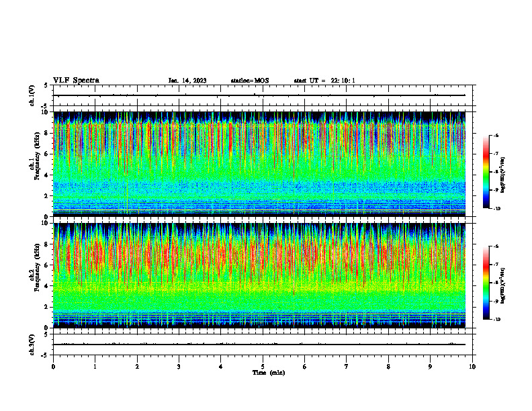Image resolution: width=532 pixels, height=411 pixels.
Task: Click time axis tick label '7'
Action: pos(347,367)
